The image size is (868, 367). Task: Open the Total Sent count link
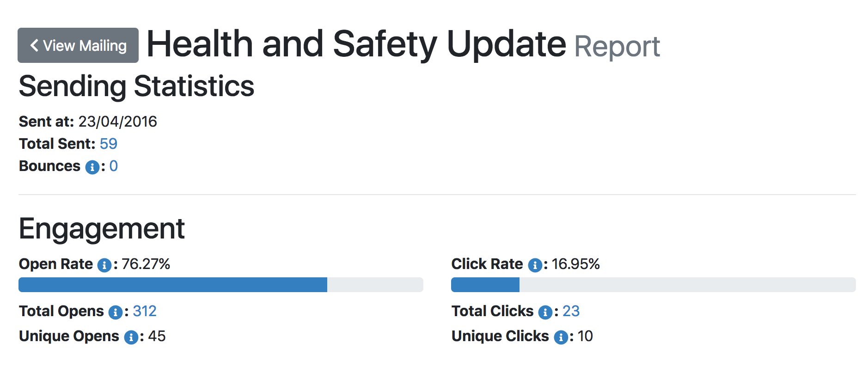coord(109,144)
